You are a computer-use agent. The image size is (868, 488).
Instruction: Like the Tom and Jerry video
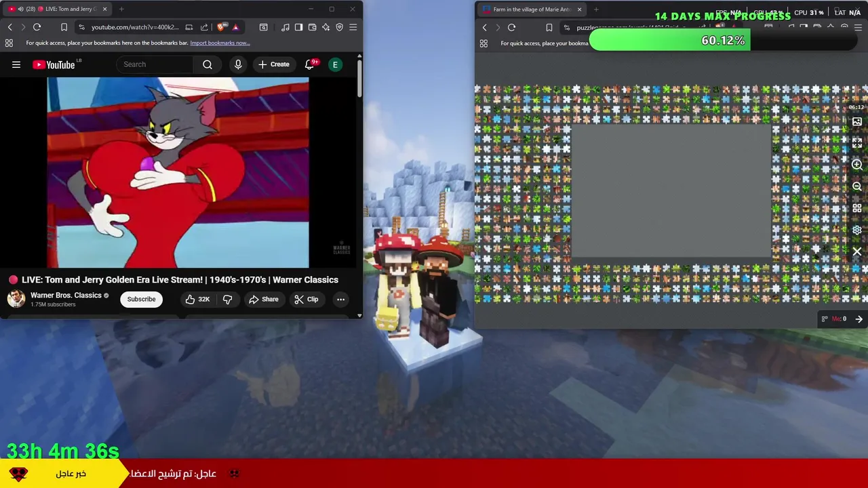pyautogui.click(x=198, y=299)
